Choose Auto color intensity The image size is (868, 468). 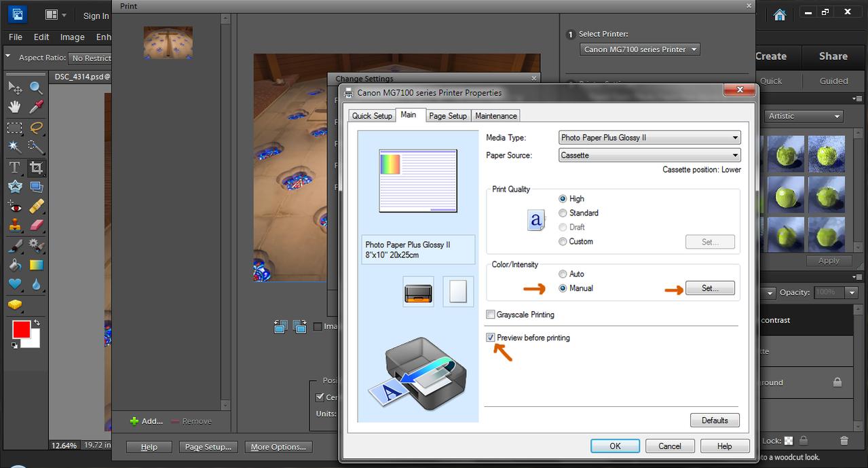coord(563,274)
